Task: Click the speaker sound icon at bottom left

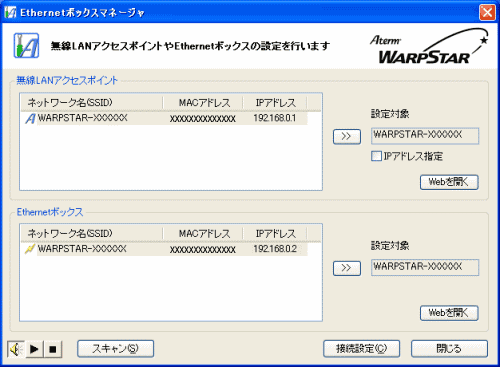Action: click(x=16, y=349)
